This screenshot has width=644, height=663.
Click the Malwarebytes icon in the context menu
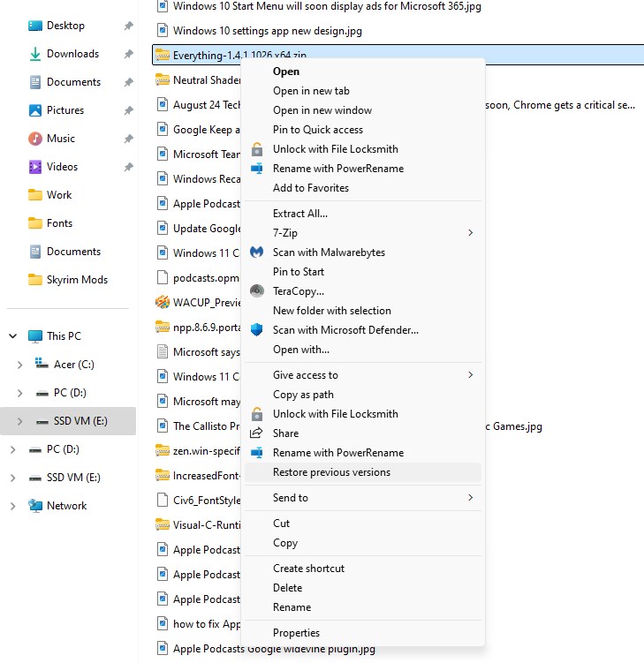(x=257, y=252)
